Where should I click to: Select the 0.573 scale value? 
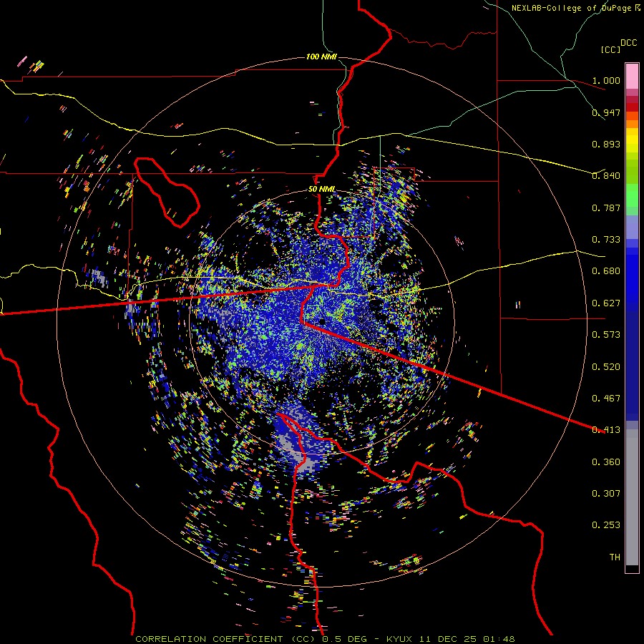tap(606, 335)
